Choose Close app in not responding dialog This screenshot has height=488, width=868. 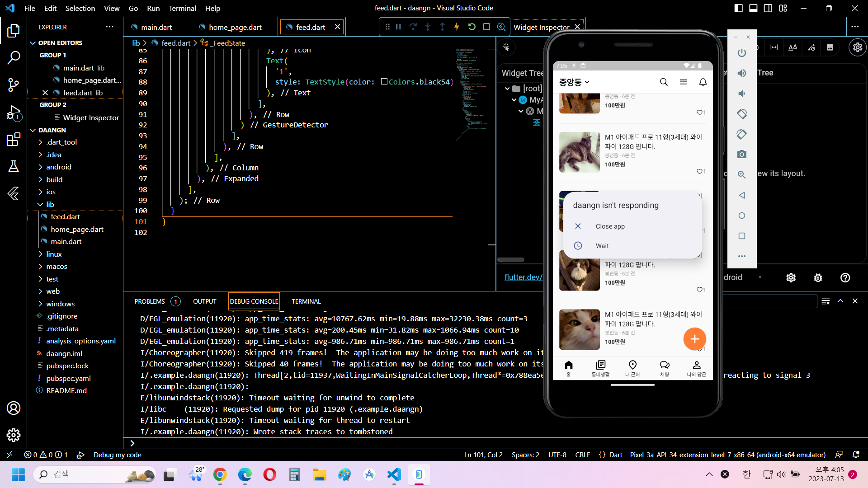pyautogui.click(x=632, y=226)
